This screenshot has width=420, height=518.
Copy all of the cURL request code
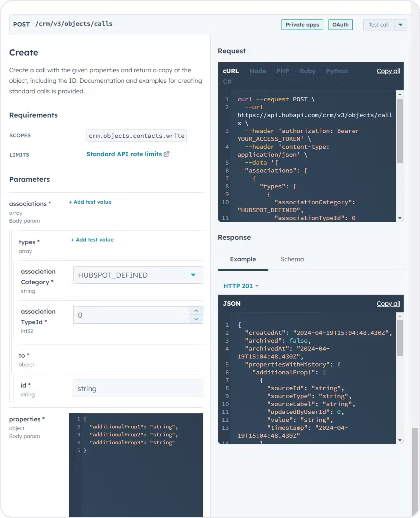click(x=388, y=71)
